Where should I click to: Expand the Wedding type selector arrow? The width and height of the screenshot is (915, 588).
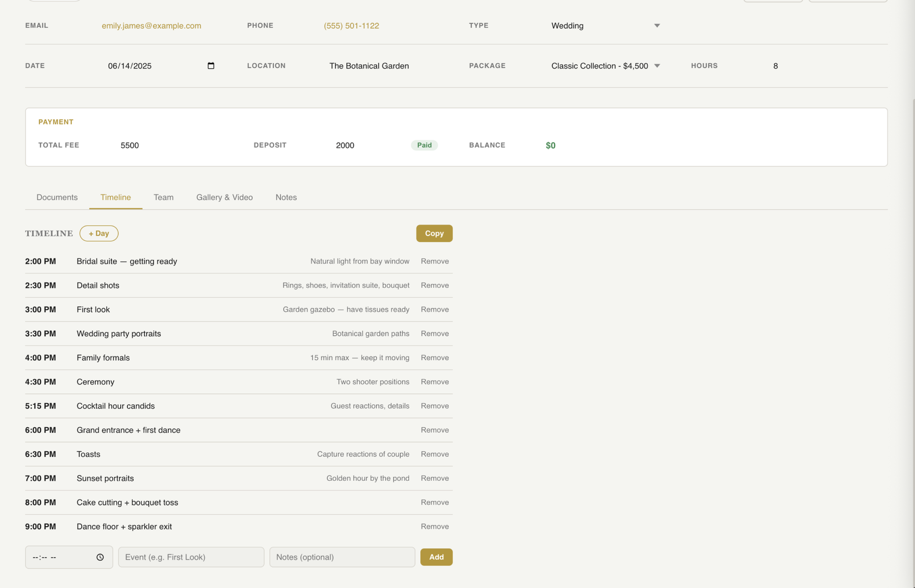pyautogui.click(x=657, y=25)
